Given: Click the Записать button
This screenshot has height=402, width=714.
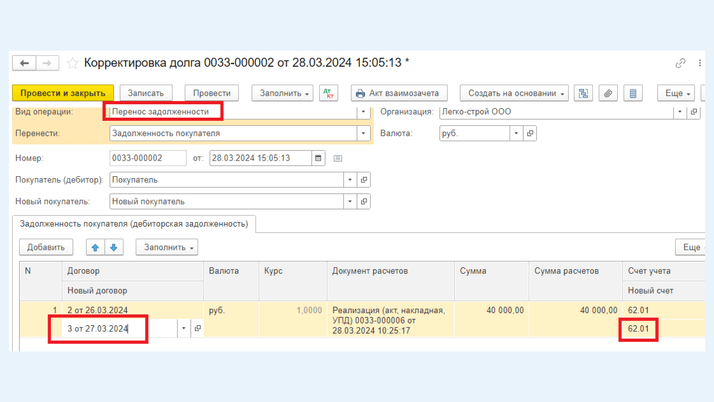Looking at the screenshot, I should [x=146, y=93].
